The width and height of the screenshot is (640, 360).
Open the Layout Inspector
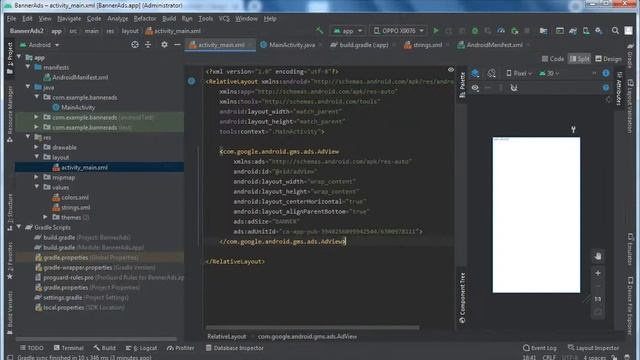[x=593, y=348]
